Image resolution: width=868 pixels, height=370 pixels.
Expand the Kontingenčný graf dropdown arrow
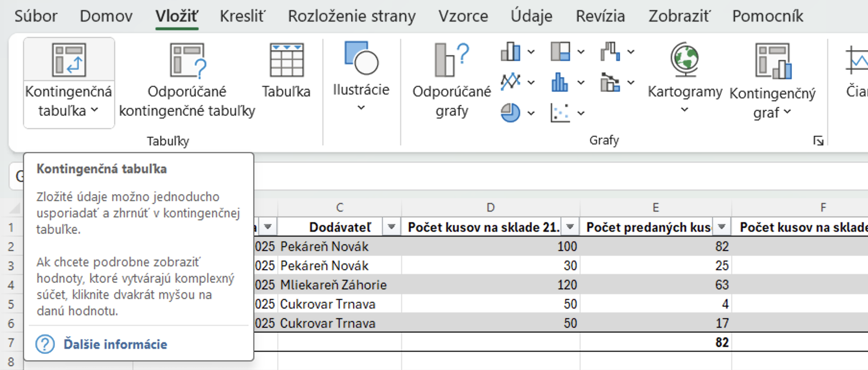pos(787,112)
